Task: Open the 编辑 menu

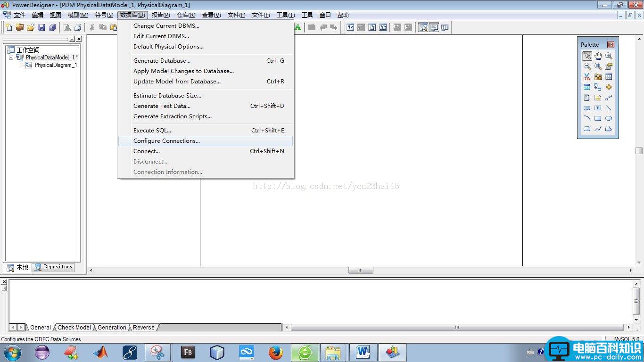Action: (38, 15)
